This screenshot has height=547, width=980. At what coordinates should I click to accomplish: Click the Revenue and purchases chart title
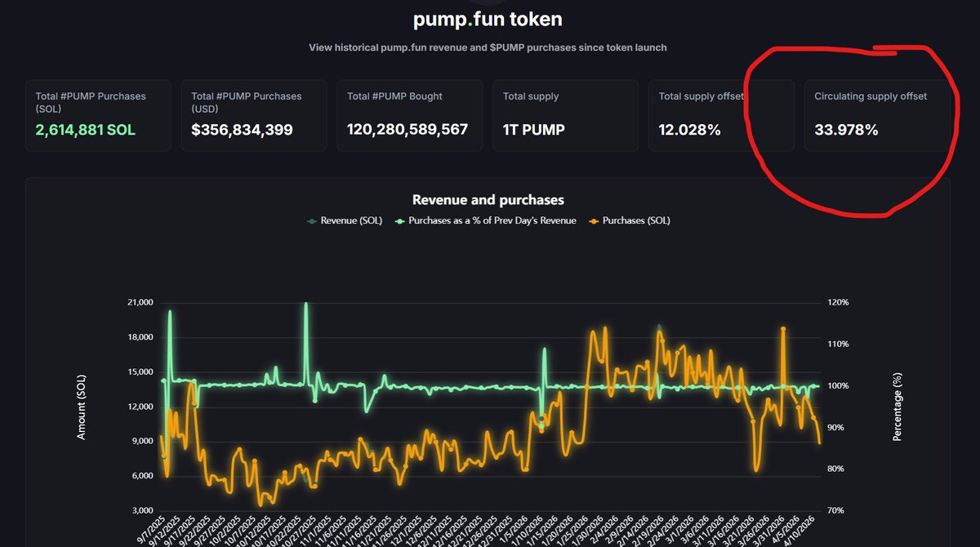(x=488, y=199)
